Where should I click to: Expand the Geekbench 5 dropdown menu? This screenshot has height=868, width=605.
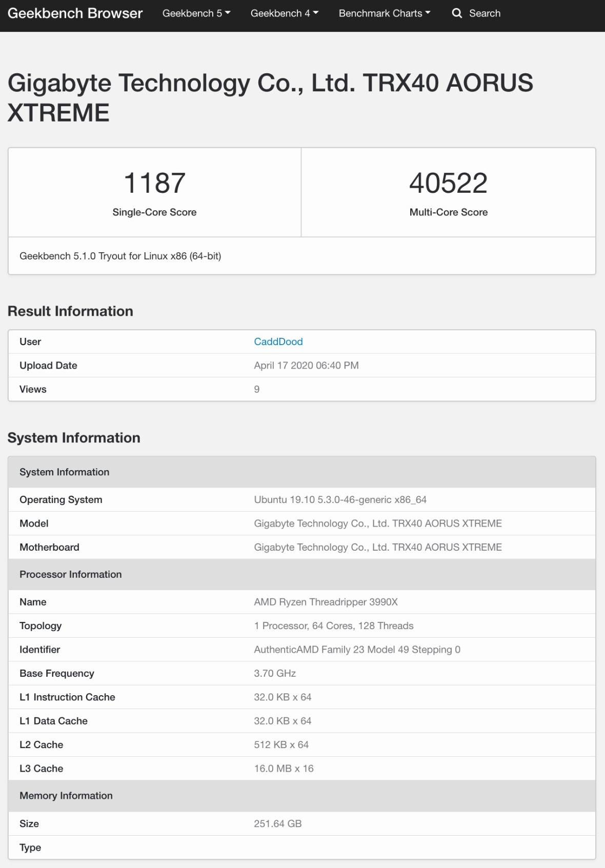[x=196, y=13]
